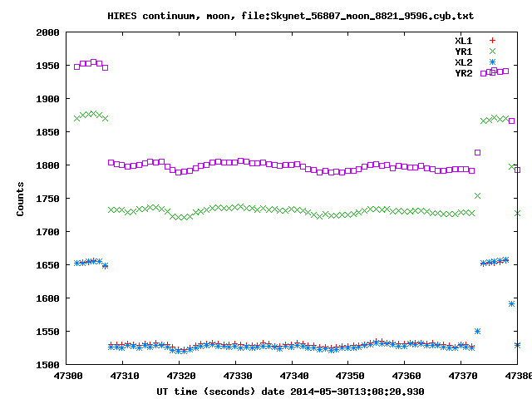The image size is (532, 399).
Task: Select the YR1 legend label
Action: [464, 52]
